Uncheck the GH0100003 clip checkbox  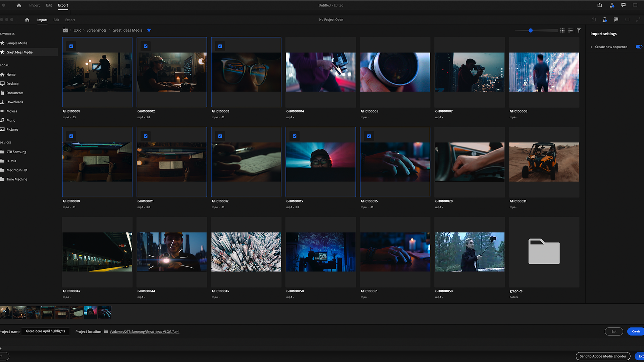click(220, 46)
